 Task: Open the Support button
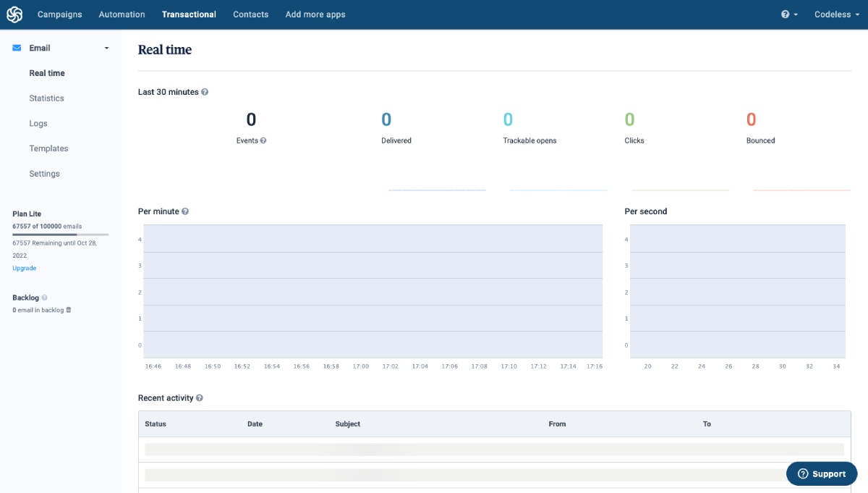(822, 473)
